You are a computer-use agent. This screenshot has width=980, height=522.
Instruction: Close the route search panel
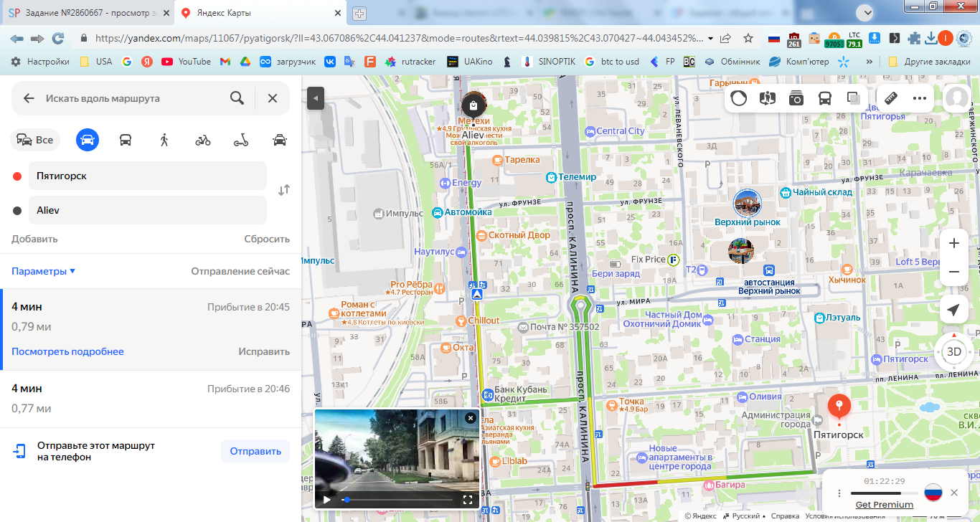[x=273, y=98]
